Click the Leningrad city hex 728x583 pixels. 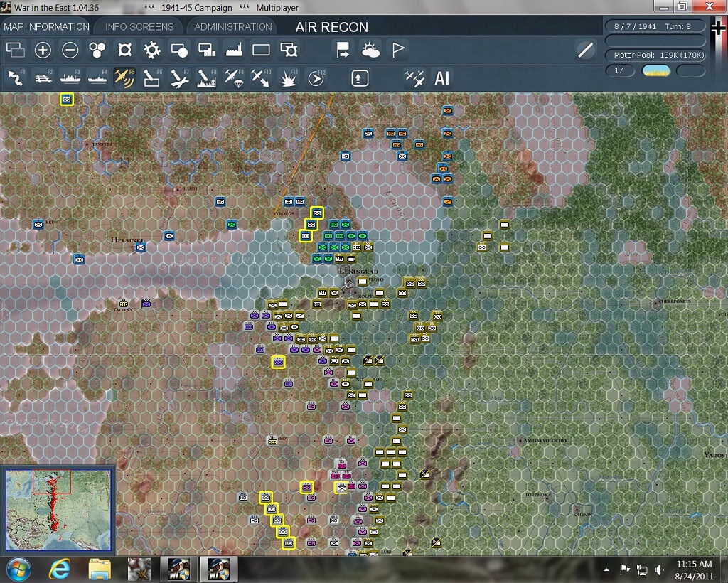(x=349, y=282)
